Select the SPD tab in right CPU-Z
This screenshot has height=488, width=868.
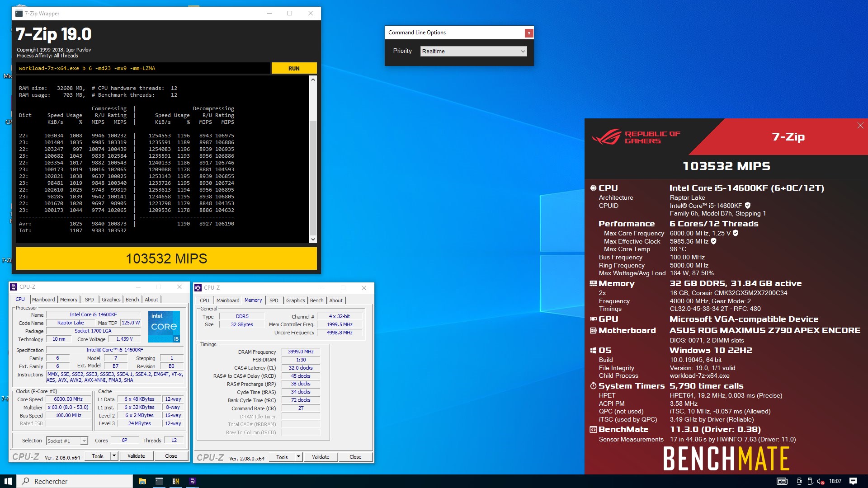tap(274, 300)
